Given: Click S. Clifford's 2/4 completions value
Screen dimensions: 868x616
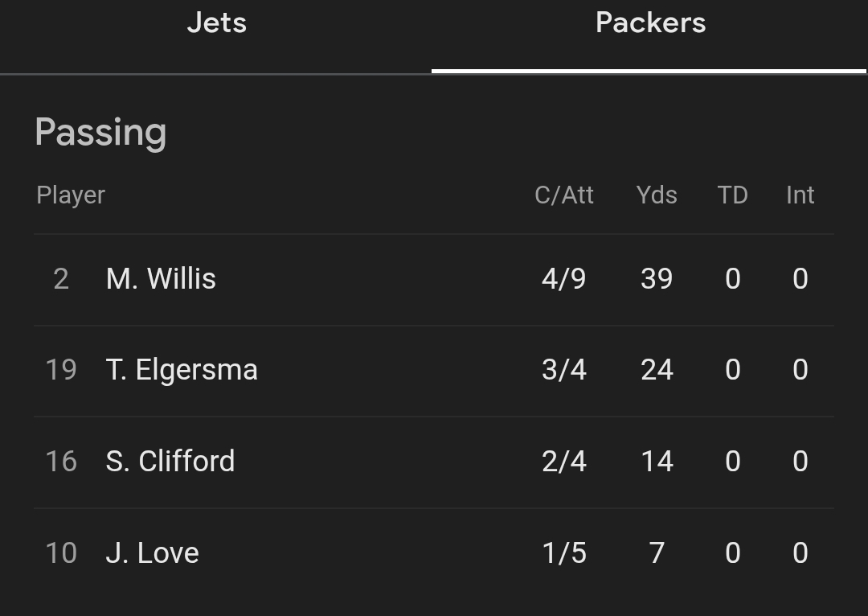Looking at the screenshot, I should 564,462.
